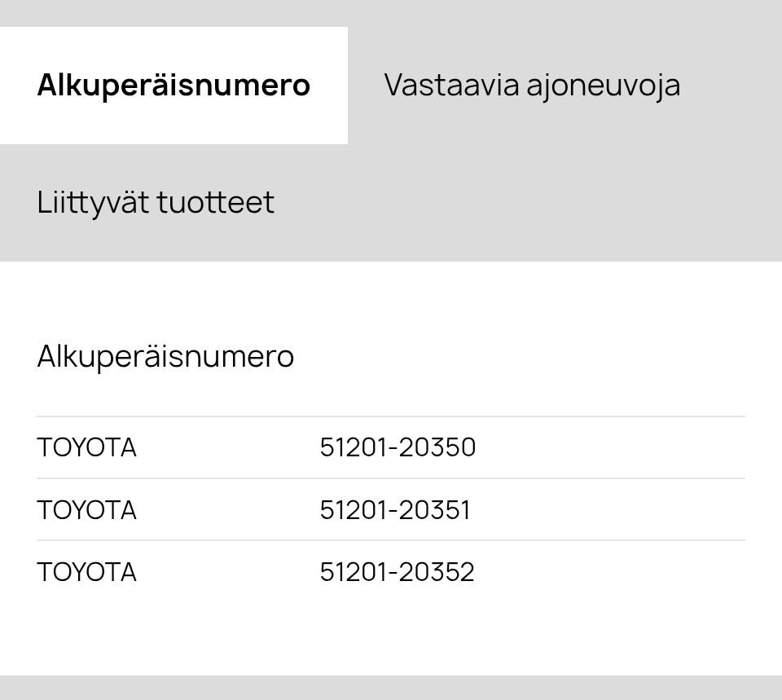Screen dimensions: 782x700
Task: Click the Alkuperäisnumero section heading
Action: 165,356
